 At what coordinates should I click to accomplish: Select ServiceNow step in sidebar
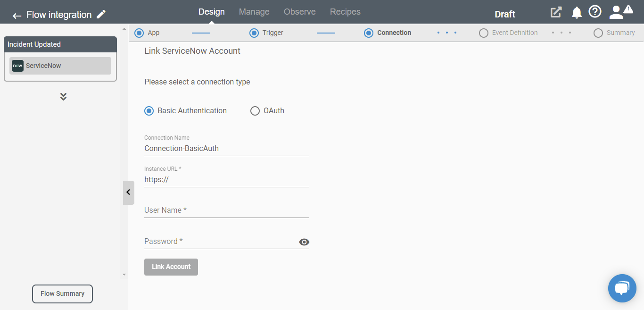tap(60, 66)
